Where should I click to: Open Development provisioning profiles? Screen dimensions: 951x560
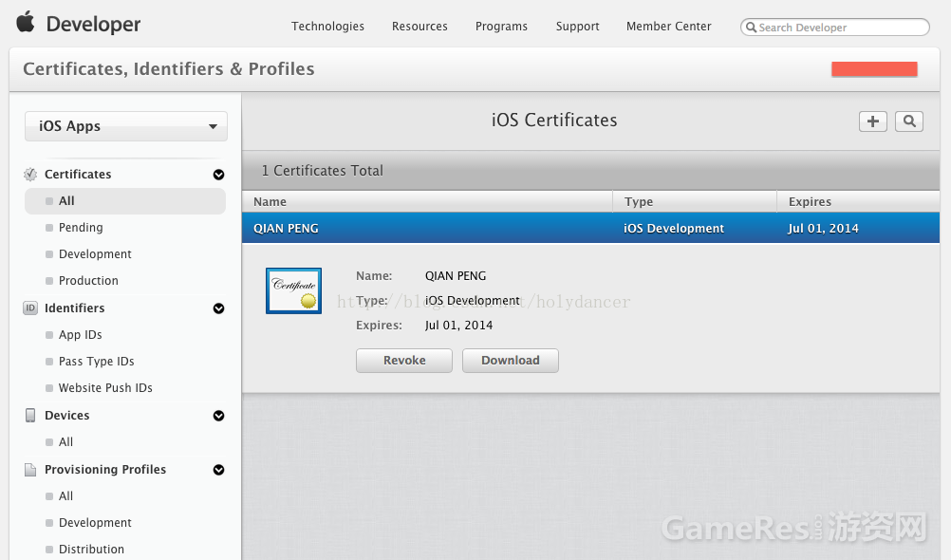click(x=95, y=523)
